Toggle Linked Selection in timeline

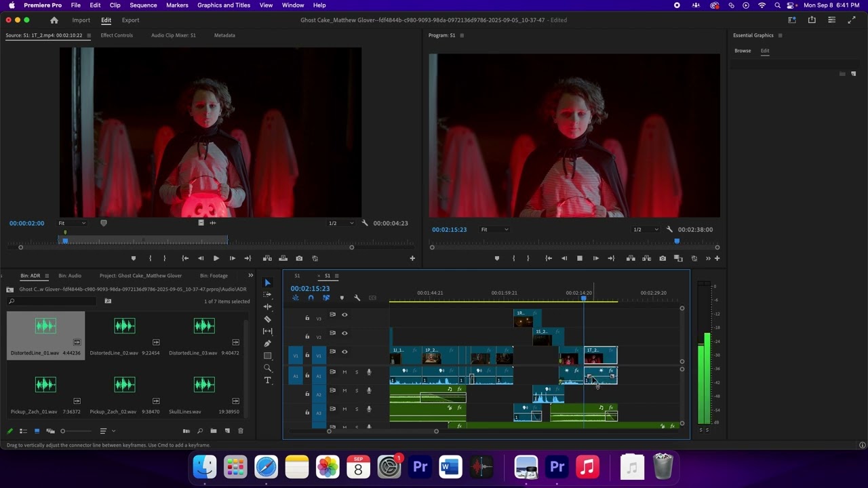[326, 298]
